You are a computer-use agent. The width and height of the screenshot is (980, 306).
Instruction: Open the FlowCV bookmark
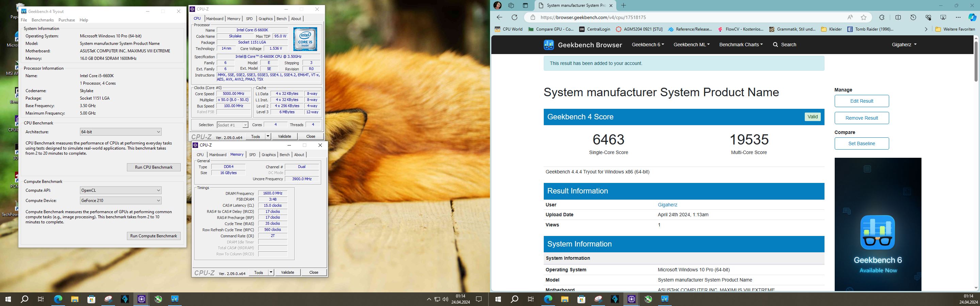pyautogui.click(x=740, y=29)
